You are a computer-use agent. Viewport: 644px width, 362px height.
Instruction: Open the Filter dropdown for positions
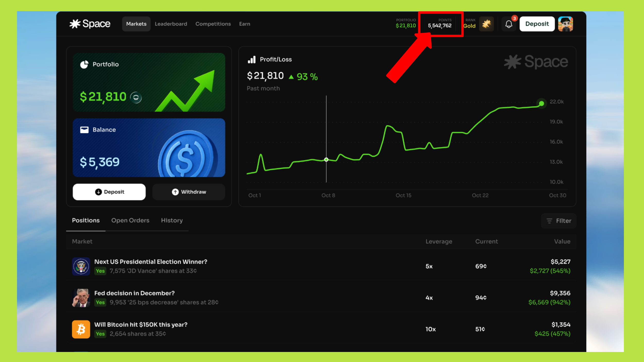(558, 221)
